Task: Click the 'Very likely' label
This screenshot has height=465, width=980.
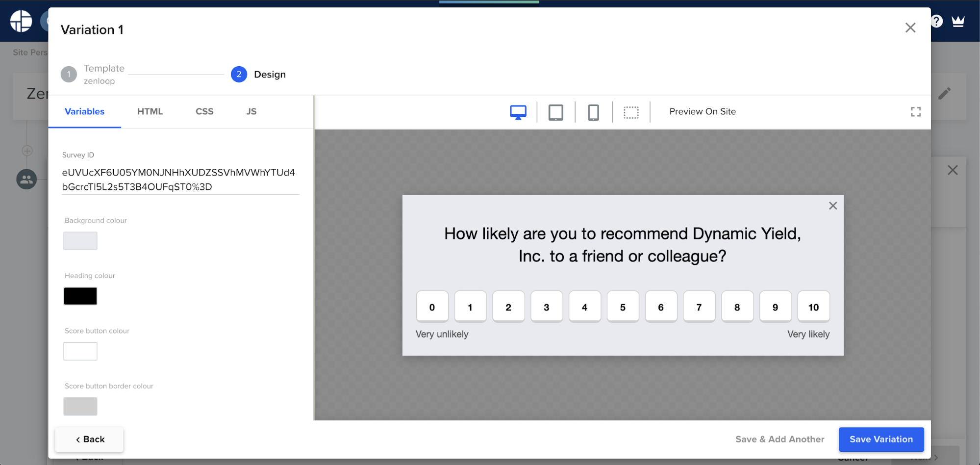Action: tap(808, 334)
